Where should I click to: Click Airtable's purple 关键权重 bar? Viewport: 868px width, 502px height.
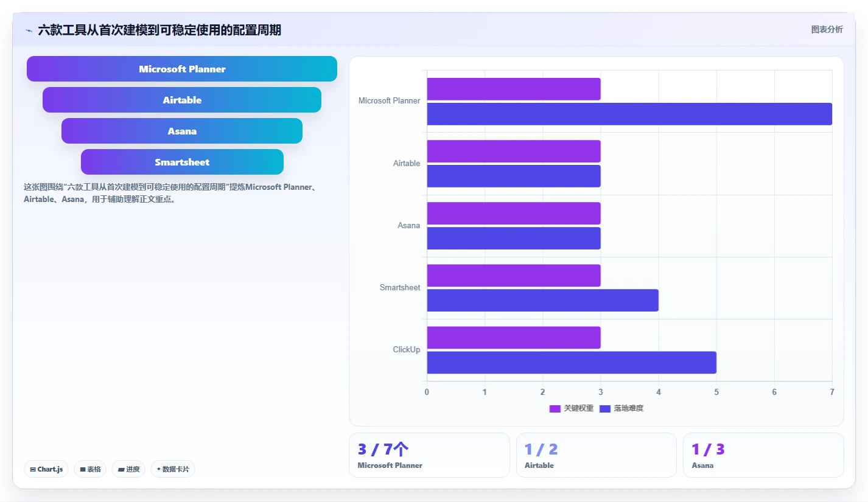(x=514, y=151)
